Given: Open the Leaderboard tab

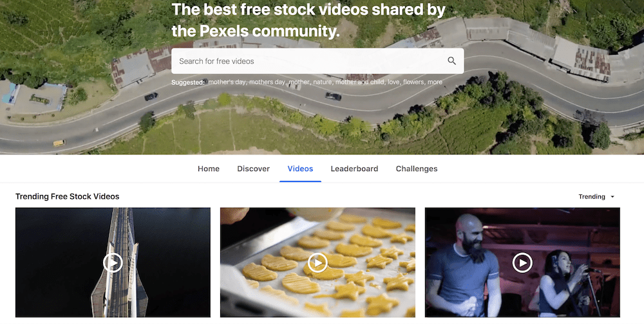Looking at the screenshot, I should [354, 169].
